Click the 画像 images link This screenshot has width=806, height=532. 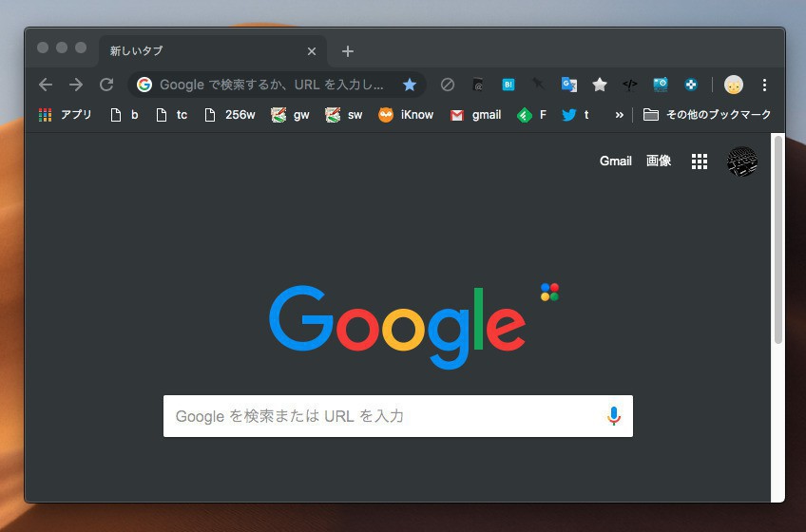659,161
